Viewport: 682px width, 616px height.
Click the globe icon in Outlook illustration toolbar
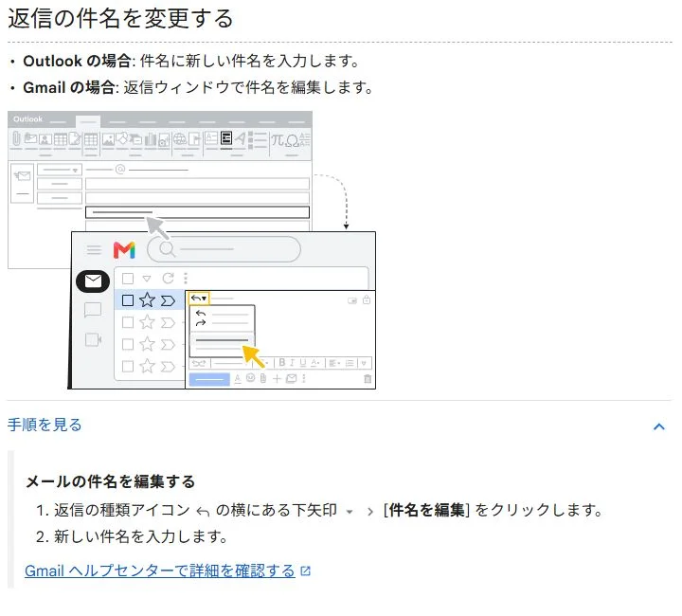[180, 139]
